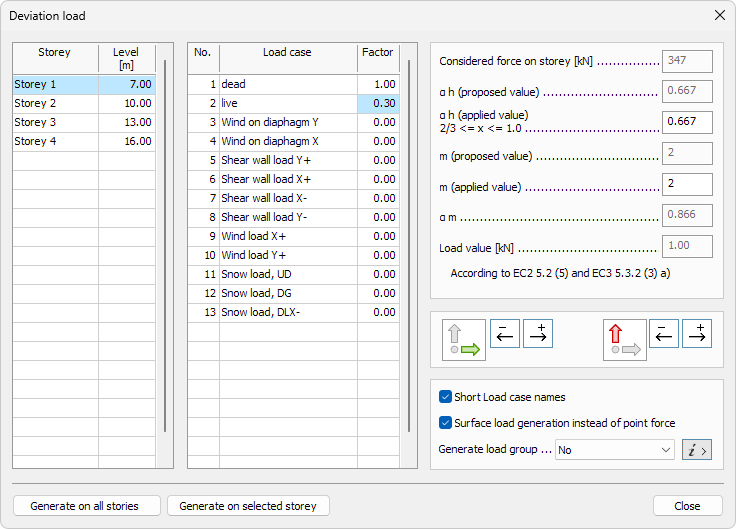The width and height of the screenshot is (736, 529).
Task: Select Snow load, DG row
Action: pyautogui.click(x=294, y=293)
